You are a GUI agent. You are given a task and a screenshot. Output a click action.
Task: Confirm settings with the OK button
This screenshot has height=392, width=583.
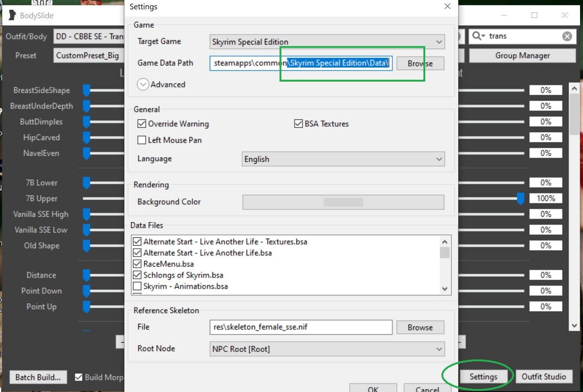tap(373, 388)
